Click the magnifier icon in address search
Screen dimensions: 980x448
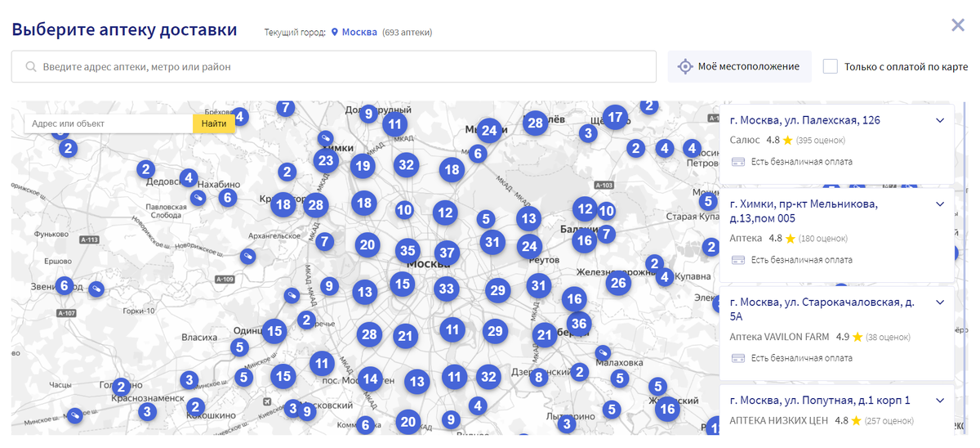point(31,67)
